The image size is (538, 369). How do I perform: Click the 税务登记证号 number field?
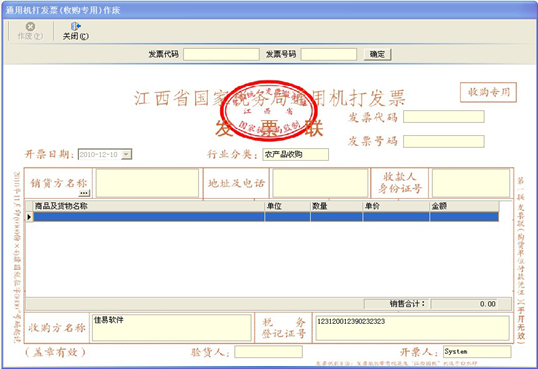coord(412,328)
